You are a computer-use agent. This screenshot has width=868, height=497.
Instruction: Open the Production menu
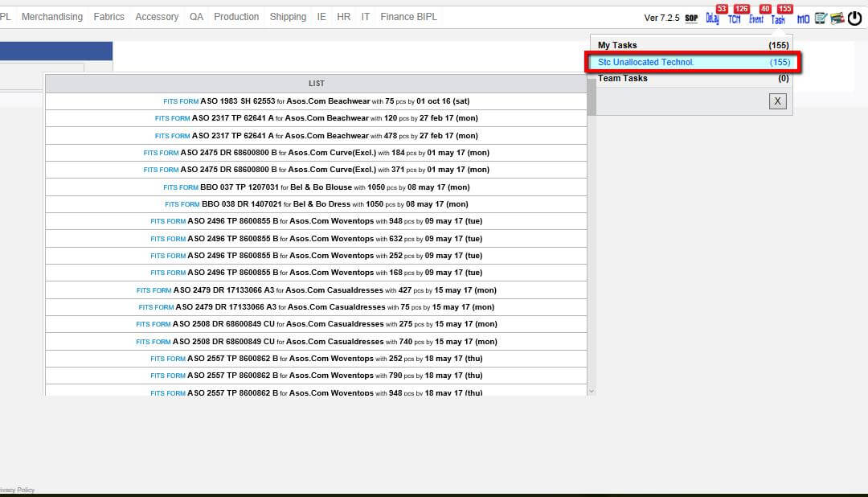(236, 17)
